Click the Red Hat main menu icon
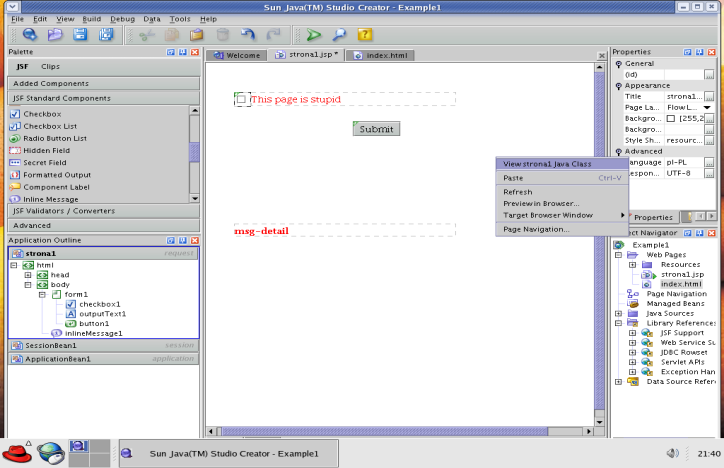Image resolution: width=724 pixels, height=468 pixels. pos(18,453)
